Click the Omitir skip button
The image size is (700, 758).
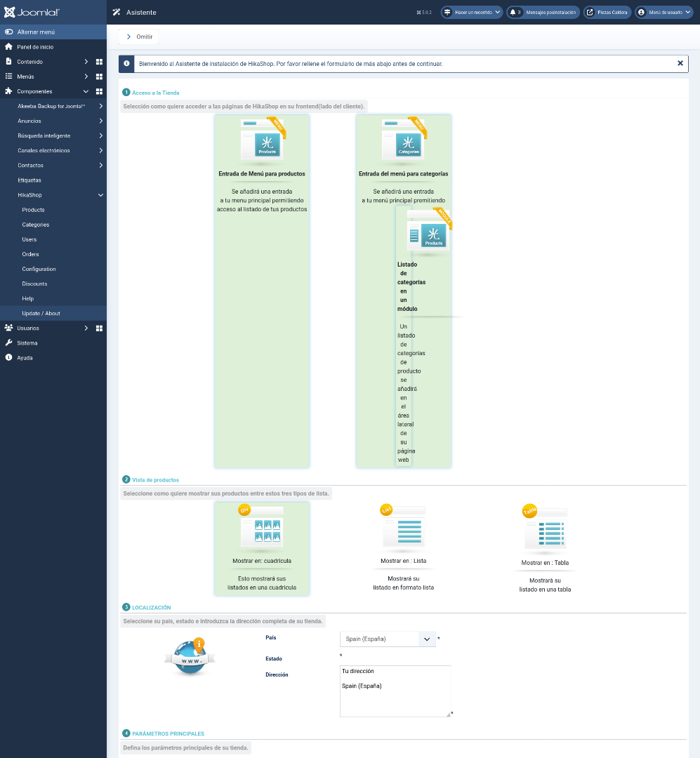click(139, 36)
